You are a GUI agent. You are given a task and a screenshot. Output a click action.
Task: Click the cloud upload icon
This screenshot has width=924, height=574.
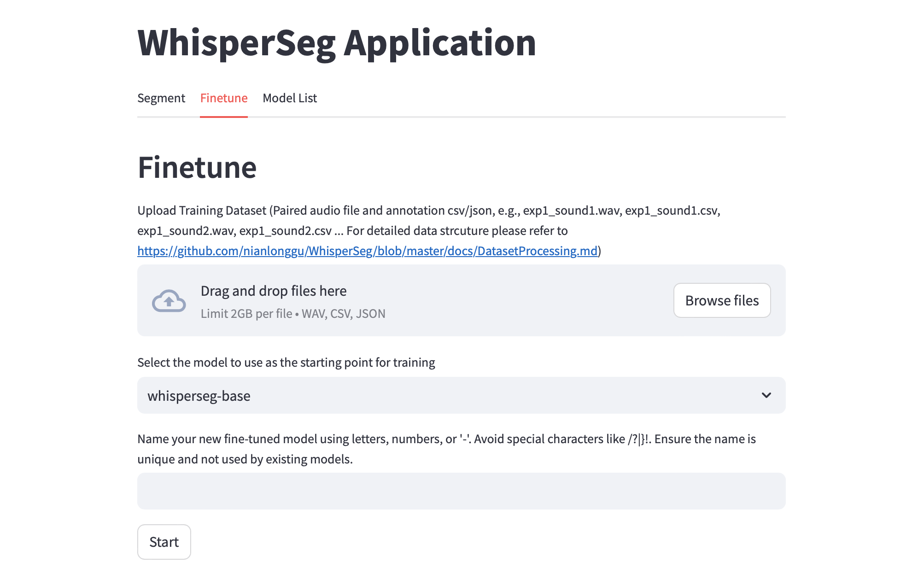[x=169, y=301]
